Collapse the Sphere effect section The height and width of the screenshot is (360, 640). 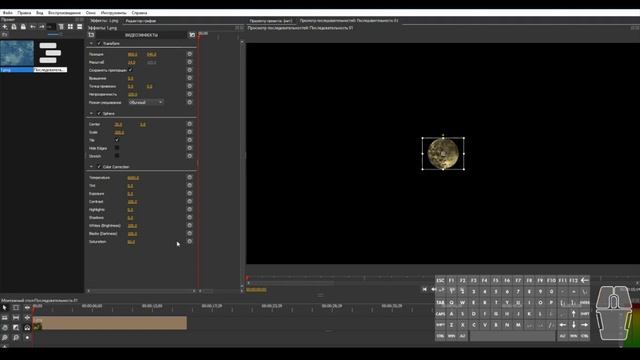pos(91,113)
